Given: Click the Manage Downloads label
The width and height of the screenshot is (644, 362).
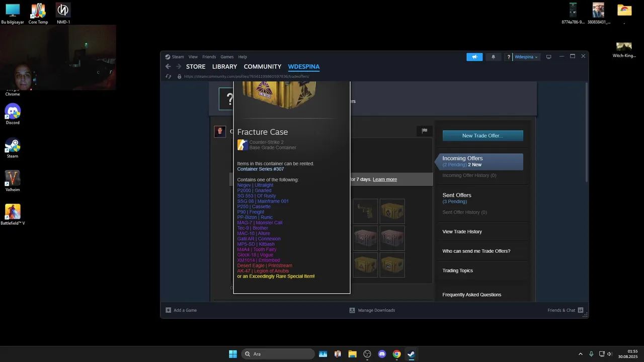Looking at the screenshot, I should coord(376,310).
